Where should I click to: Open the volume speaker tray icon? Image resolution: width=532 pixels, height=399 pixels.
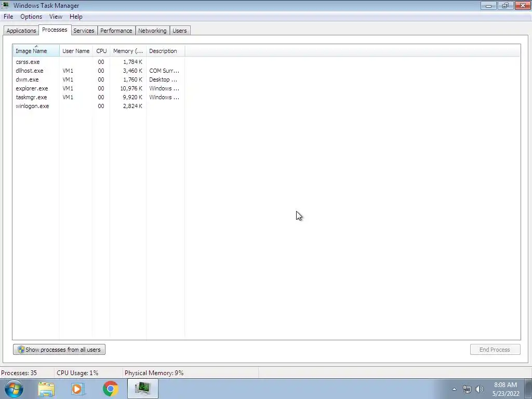[480, 389]
